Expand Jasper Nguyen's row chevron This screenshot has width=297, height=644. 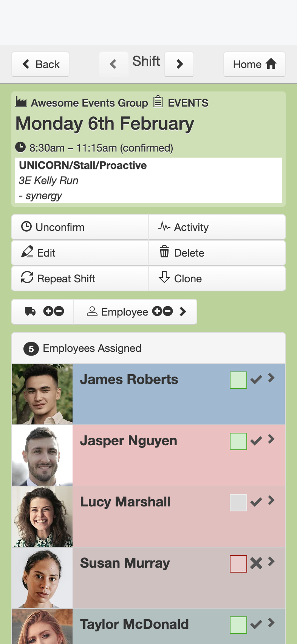point(271,439)
